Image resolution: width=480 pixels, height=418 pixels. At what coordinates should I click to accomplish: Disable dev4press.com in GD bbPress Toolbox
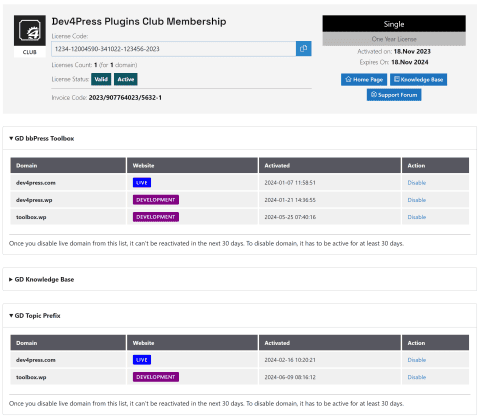[x=417, y=183]
